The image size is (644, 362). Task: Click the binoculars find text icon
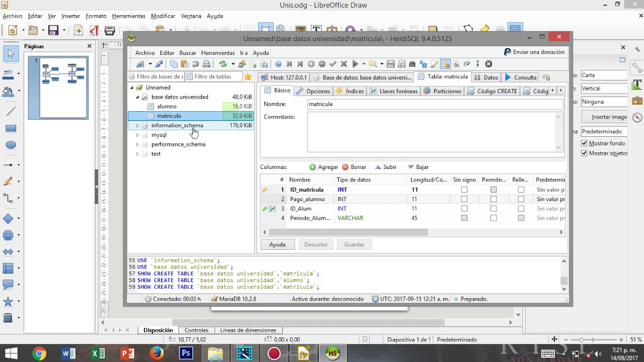coord(413,64)
